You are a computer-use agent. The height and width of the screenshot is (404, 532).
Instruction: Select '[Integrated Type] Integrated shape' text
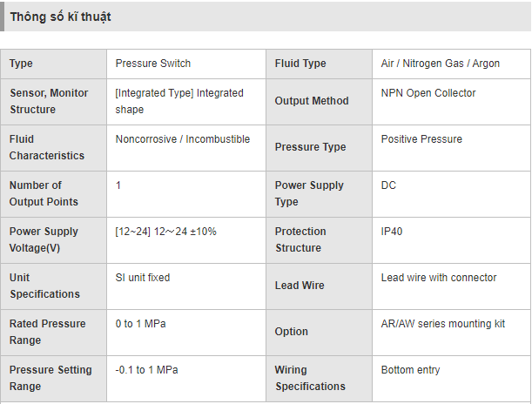click(x=179, y=101)
